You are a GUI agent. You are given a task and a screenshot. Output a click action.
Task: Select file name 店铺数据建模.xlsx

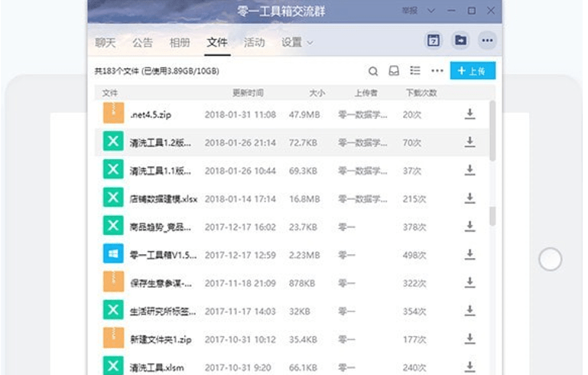point(163,199)
